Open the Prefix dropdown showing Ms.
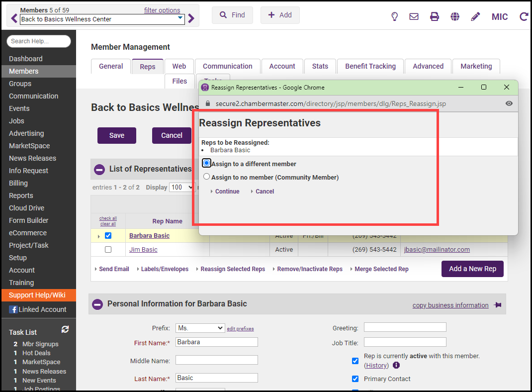Viewport: 532px width, 392px height. (x=200, y=328)
